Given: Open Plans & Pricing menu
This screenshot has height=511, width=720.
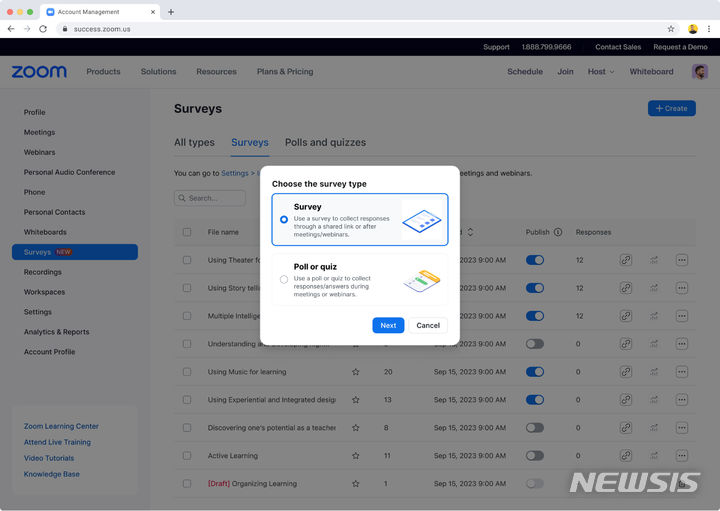Looking at the screenshot, I should click(284, 72).
